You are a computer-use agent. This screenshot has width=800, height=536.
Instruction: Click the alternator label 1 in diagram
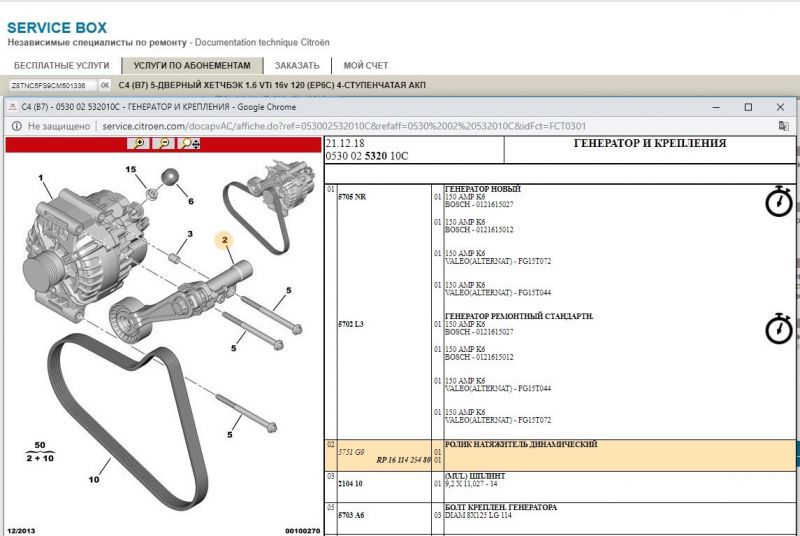pos(41,178)
